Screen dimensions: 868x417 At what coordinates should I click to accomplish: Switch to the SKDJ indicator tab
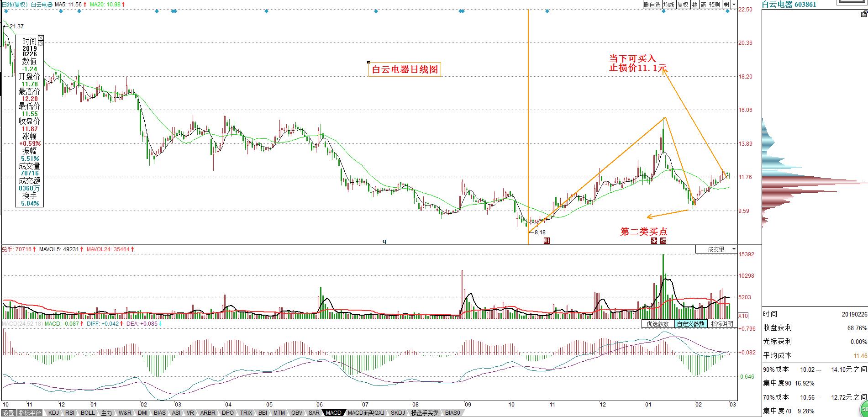[x=398, y=413]
